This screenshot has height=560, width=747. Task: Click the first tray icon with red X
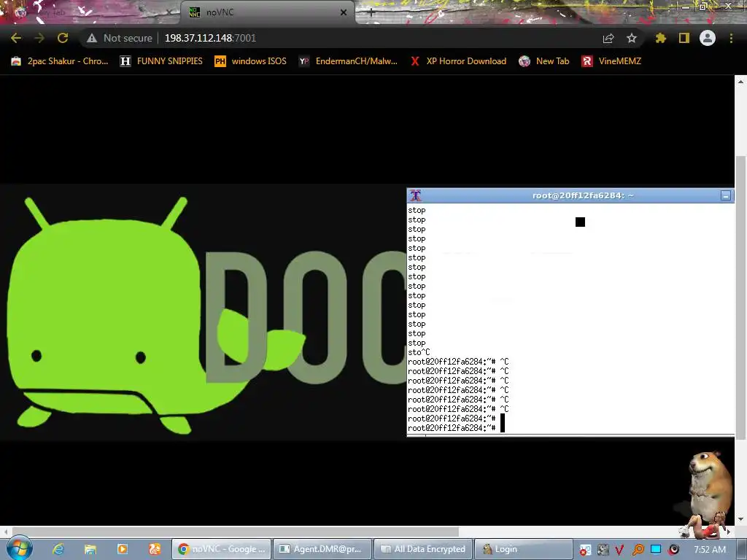pyautogui.click(x=585, y=550)
